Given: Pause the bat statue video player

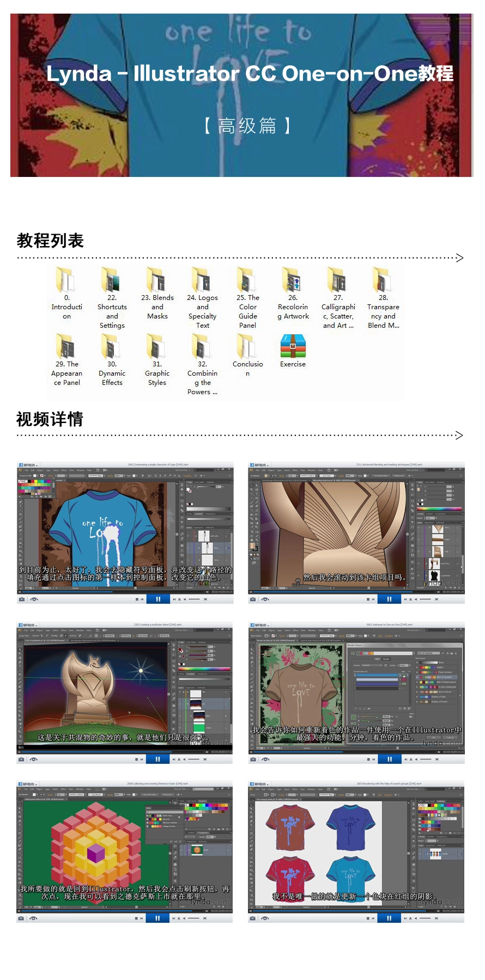Looking at the screenshot, I should pyautogui.click(x=158, y=759).
